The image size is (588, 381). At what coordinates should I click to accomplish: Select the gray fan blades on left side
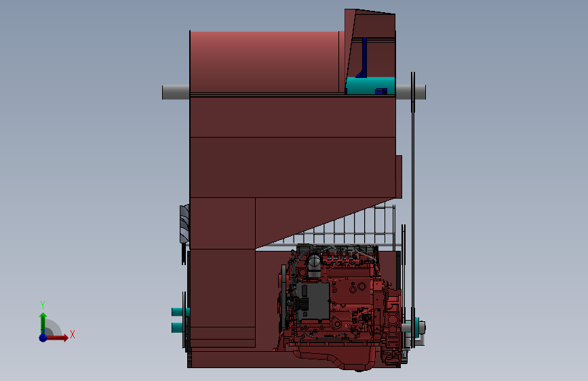coord(184,224)
